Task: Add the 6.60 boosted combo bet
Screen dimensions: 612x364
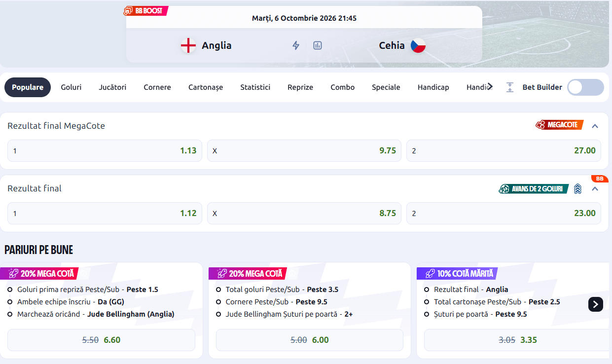Action: tap(101, 340)
